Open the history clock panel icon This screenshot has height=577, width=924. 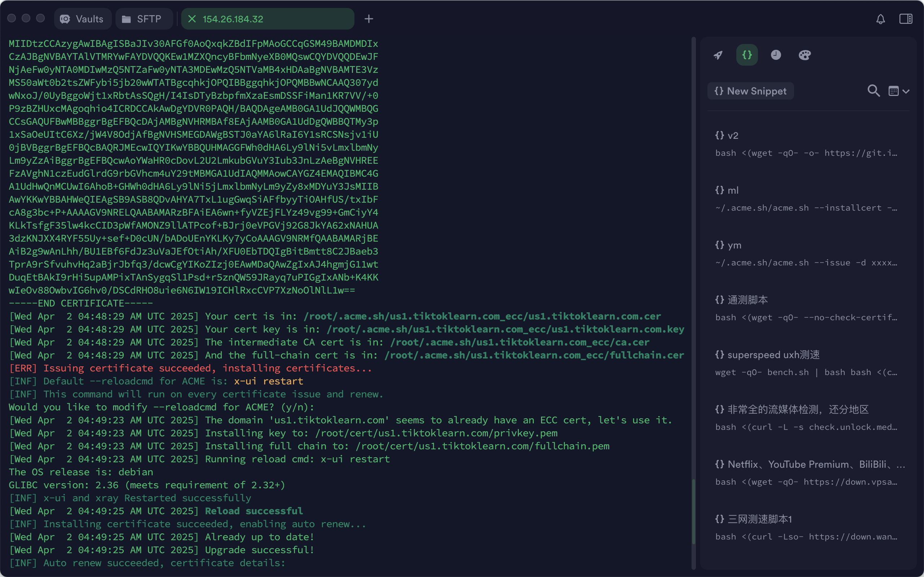775,55
